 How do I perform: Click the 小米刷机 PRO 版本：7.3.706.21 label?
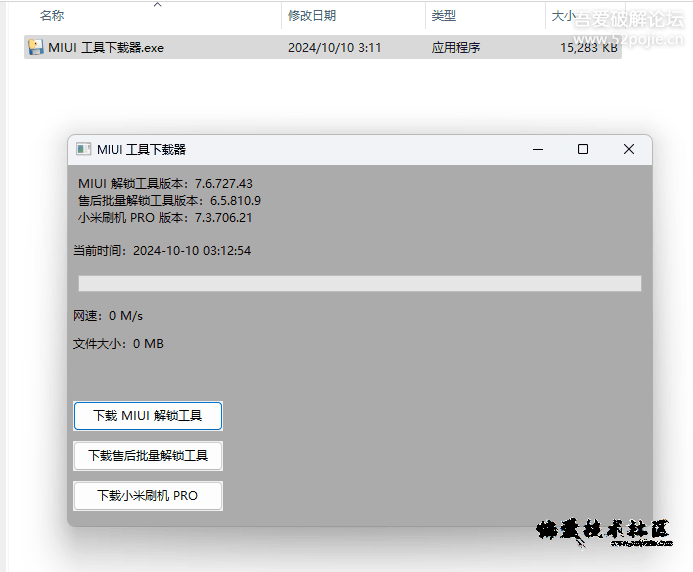click(165, 217)
